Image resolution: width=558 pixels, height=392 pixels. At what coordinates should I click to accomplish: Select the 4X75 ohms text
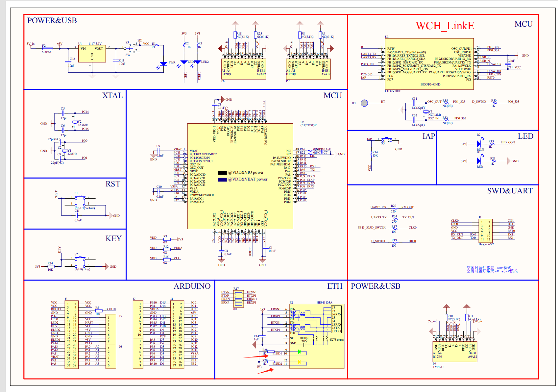click(x=336, y=340)
